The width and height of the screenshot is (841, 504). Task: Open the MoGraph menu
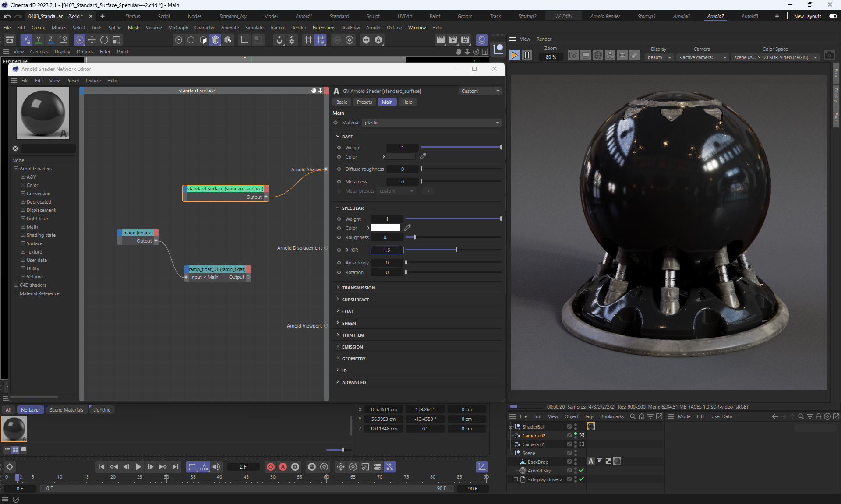178,28
